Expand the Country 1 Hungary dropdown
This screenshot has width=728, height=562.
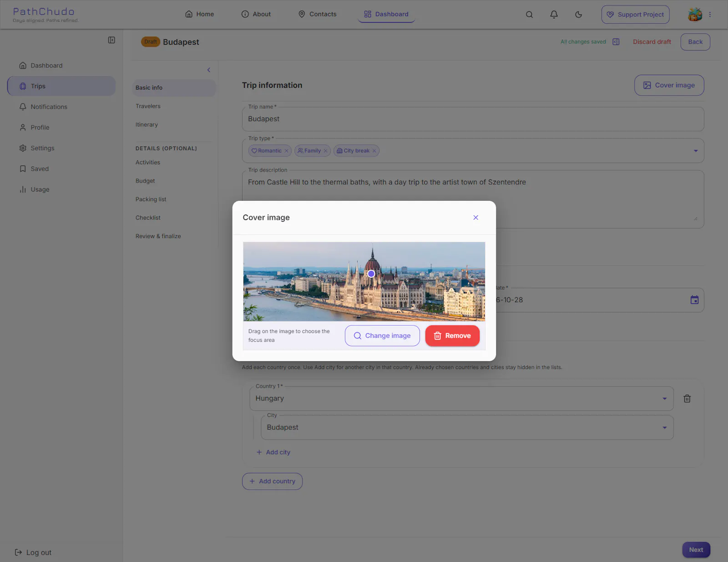coord(665,399)
